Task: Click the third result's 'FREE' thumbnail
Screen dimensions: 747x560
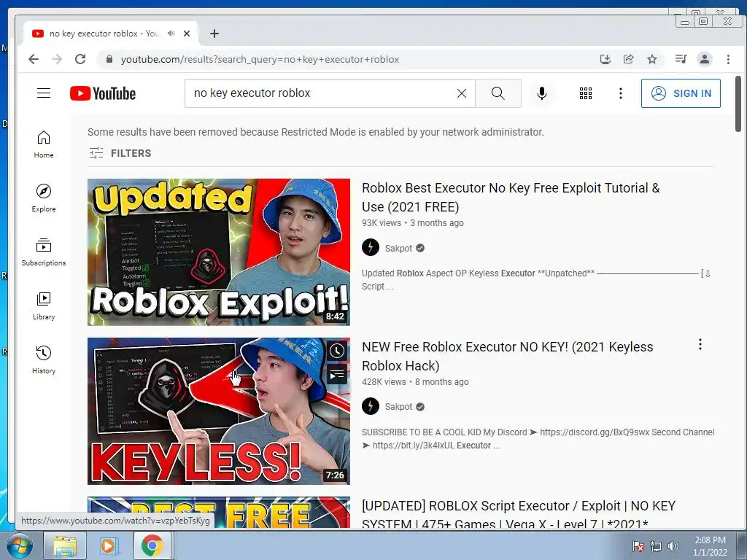Action: click(219, 513)
